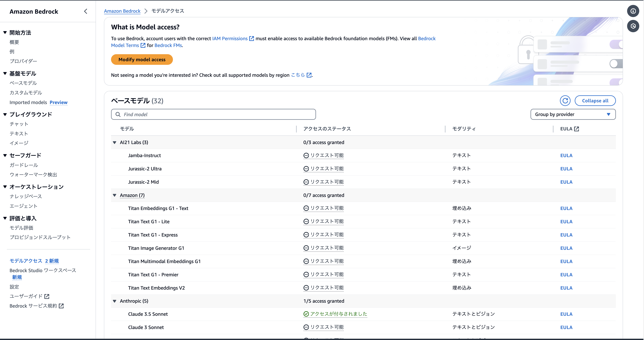The height and width of the screenshot is (340, 644).
Task: Collapse the Anthropic (5) provider group
Action: [x=114, y=301]
